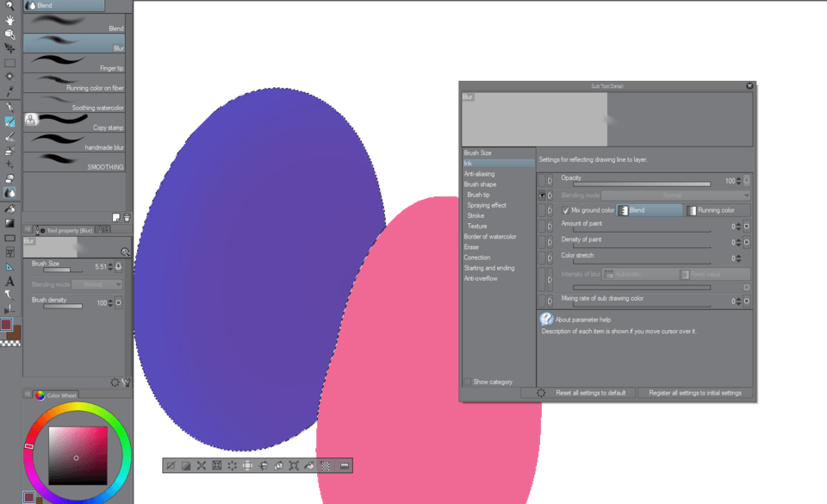Select the Airbrush tool
The image size is (827, 504).
pos(9,150)
